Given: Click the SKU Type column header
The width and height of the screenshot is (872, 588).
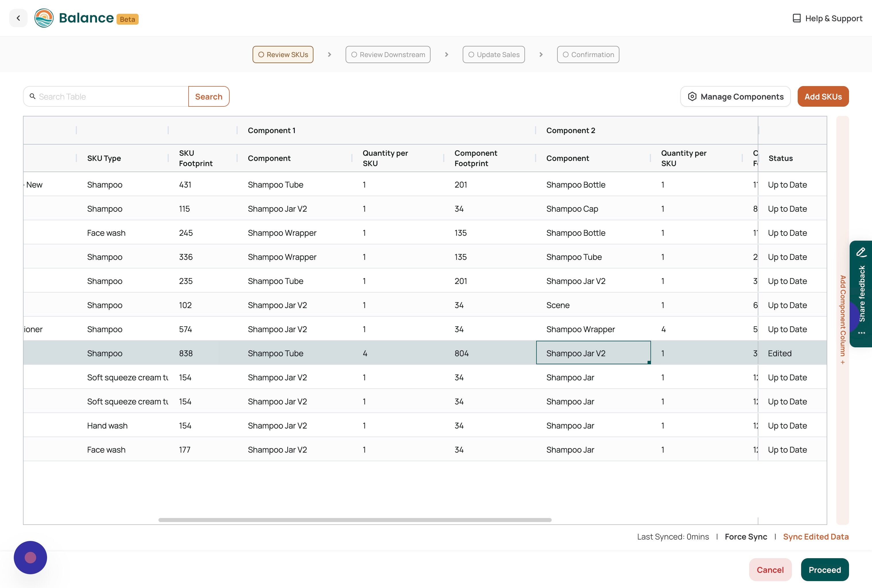Looking at the screenshot, I should (x=104, y=158).
